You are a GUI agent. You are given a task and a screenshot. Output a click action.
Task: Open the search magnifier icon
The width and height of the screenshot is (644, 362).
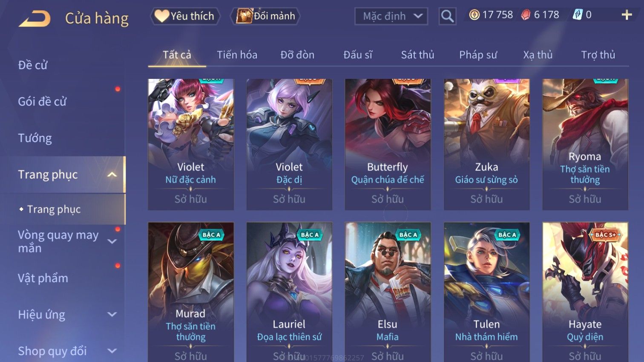pyautogui.click(x=447, y=16)
